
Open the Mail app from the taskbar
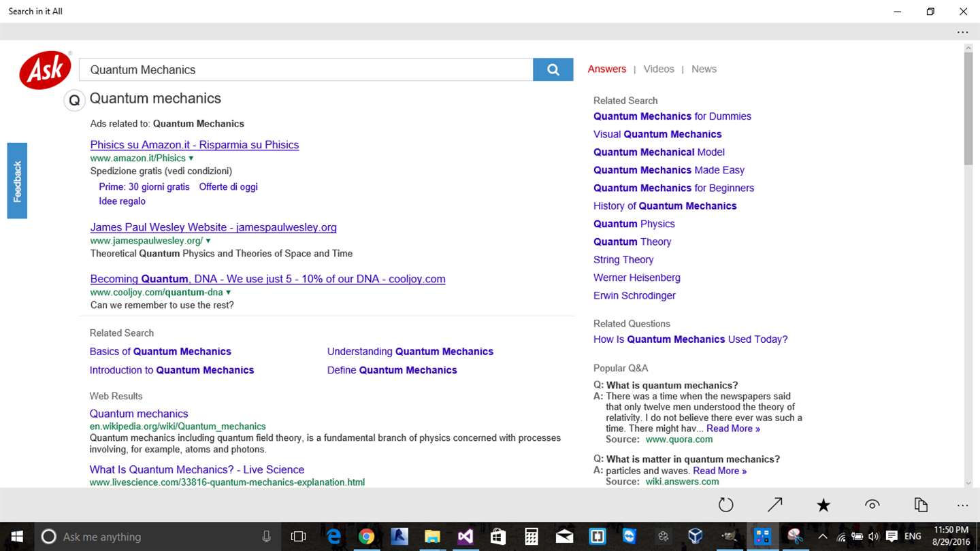(x=564, y=537)
